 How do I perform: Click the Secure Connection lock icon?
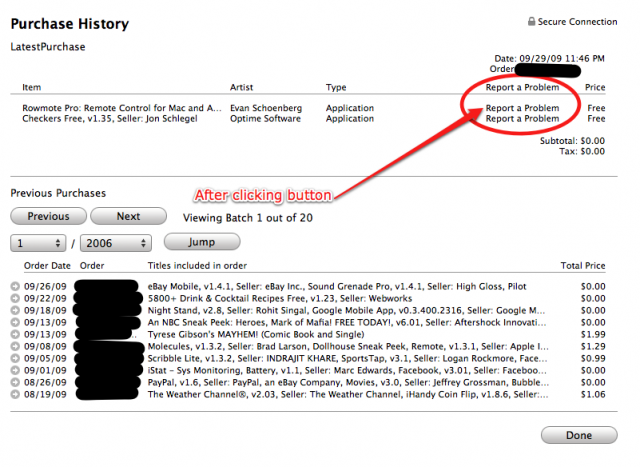pos(531,21)
